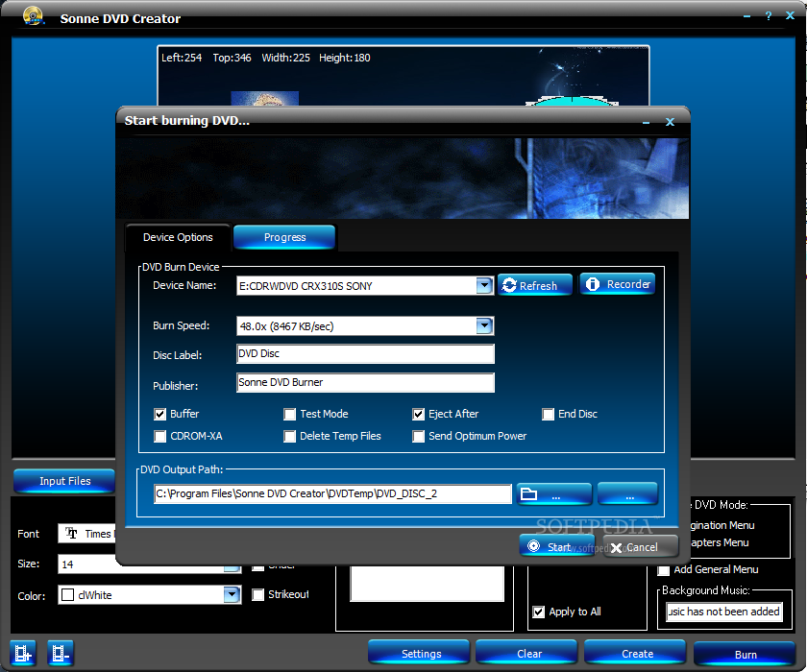The width and height of the screenshot is (807, 672).
Task: Enable the CDROM-XA checkbox
Action: point(160,436)
